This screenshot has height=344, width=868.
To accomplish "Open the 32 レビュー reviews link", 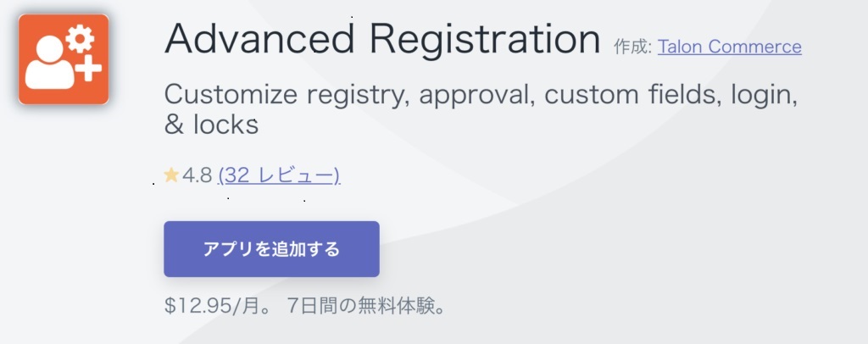I will (279, 175).
